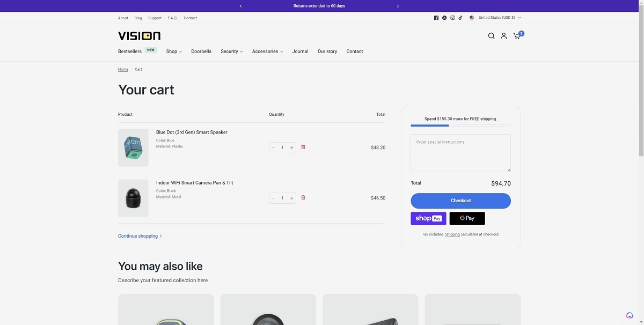
Task: Remove Blue Dot Smart Speaker via trash icon
Action: [x=303, y=146]
